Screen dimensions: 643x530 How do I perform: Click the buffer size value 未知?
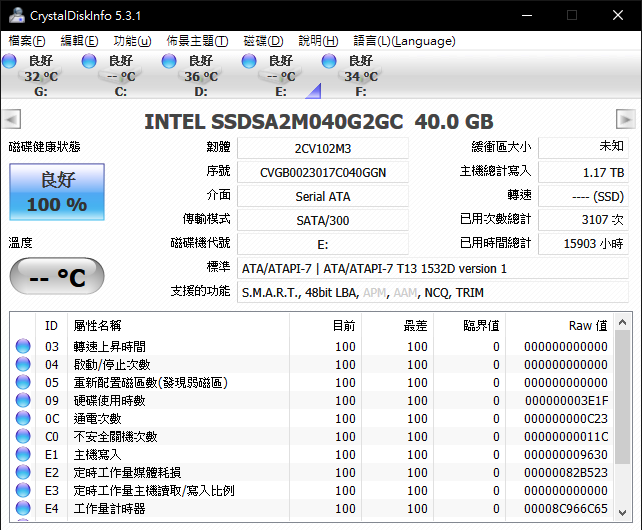pos(583,148)
